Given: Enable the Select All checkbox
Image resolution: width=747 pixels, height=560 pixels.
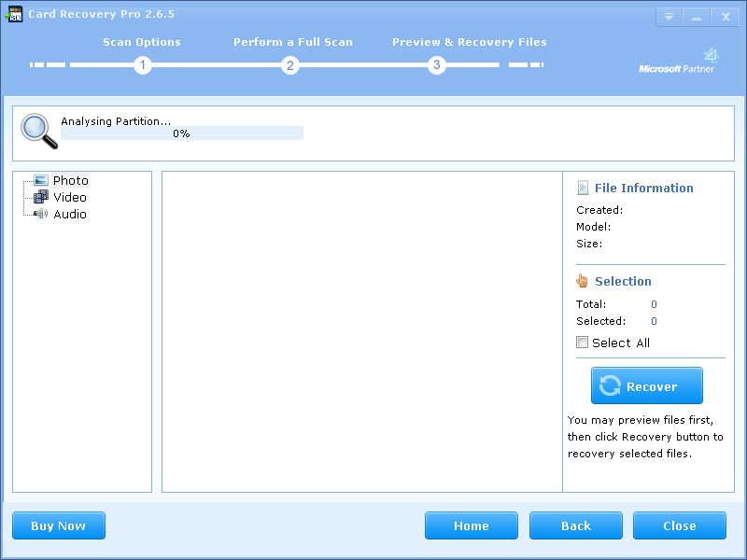Looking at the screenshot, I should 583,343.
